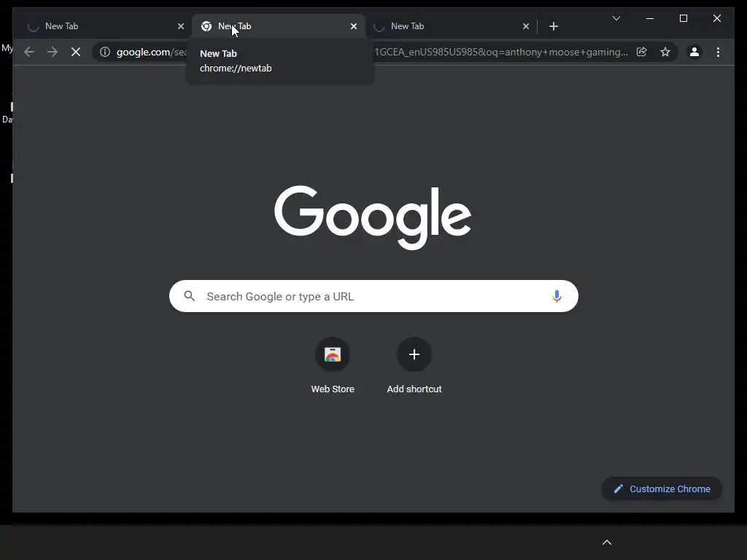View site information icon in address bar

pos(105,52)
